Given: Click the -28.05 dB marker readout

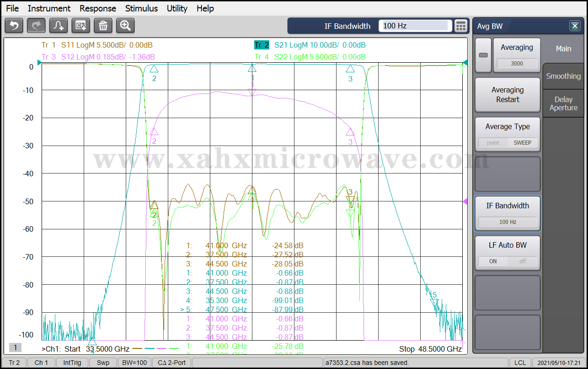Looking at the screenshot, I should pyautogui.click(x=288, y=264).
